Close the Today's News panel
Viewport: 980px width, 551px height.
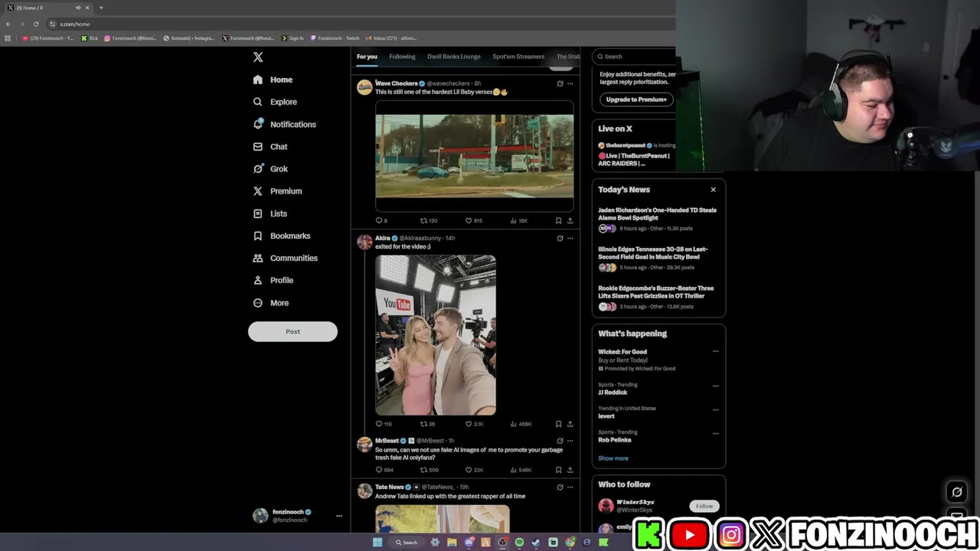tap(713, 190)
